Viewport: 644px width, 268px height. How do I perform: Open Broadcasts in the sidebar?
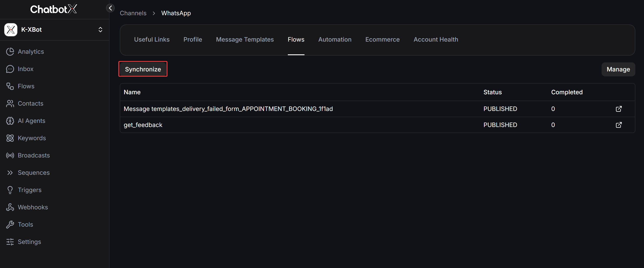(34, 155)
